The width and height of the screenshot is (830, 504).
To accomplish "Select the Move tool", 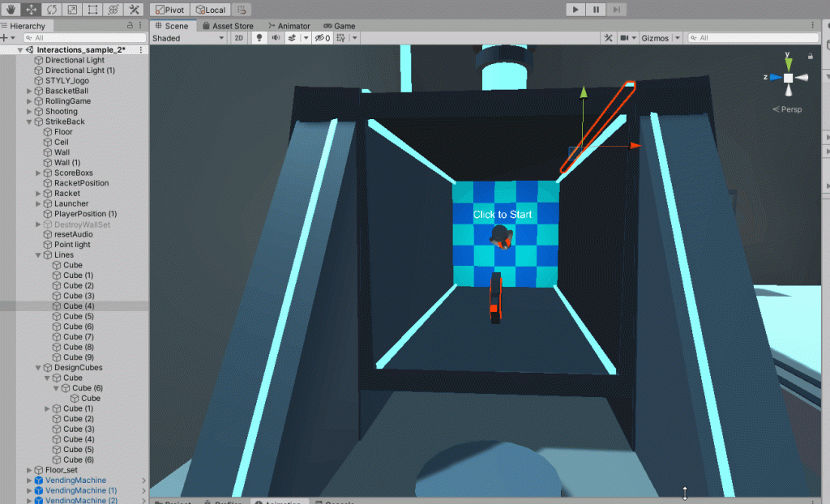I will pyautogui.click(x=31, y=10).
